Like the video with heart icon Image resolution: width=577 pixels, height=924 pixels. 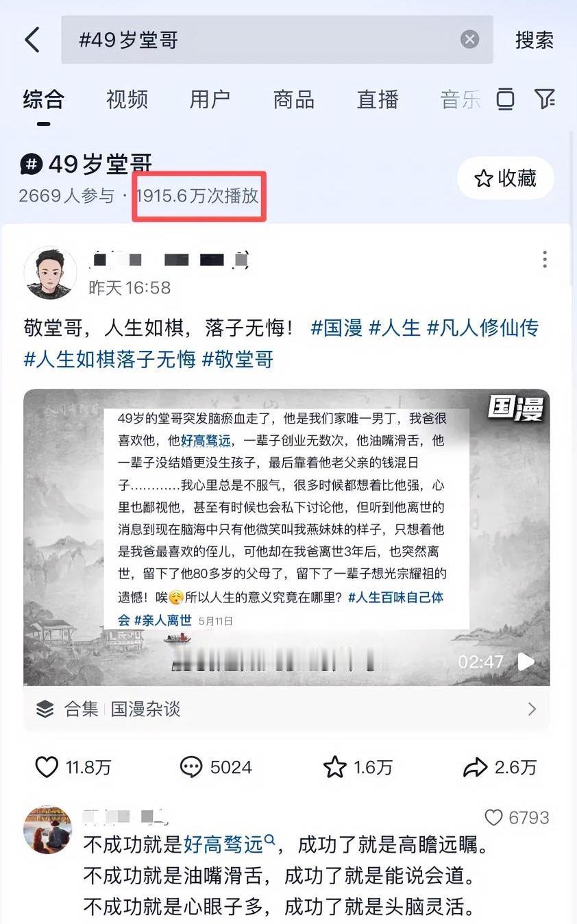coord(47,767)
